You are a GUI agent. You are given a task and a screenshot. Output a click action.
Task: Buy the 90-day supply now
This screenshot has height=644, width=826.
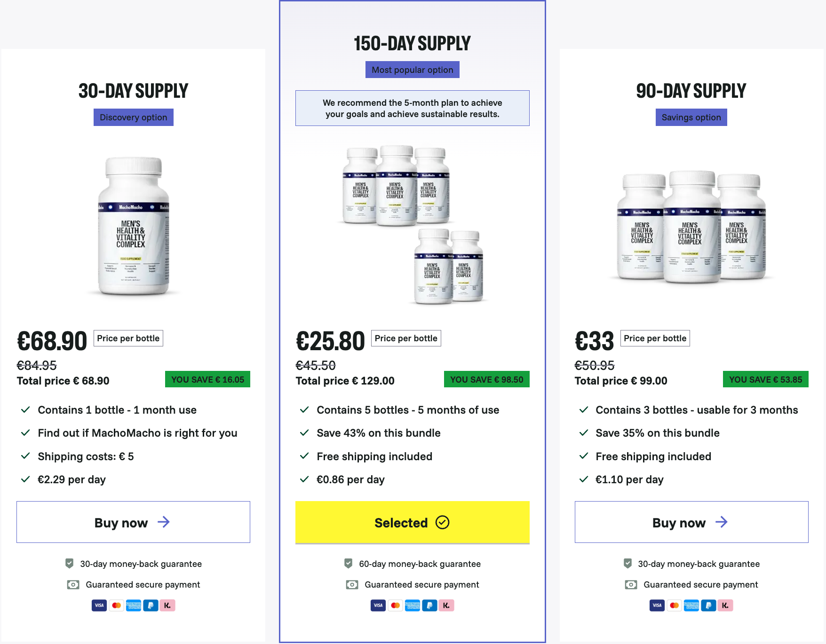(691, 522)
